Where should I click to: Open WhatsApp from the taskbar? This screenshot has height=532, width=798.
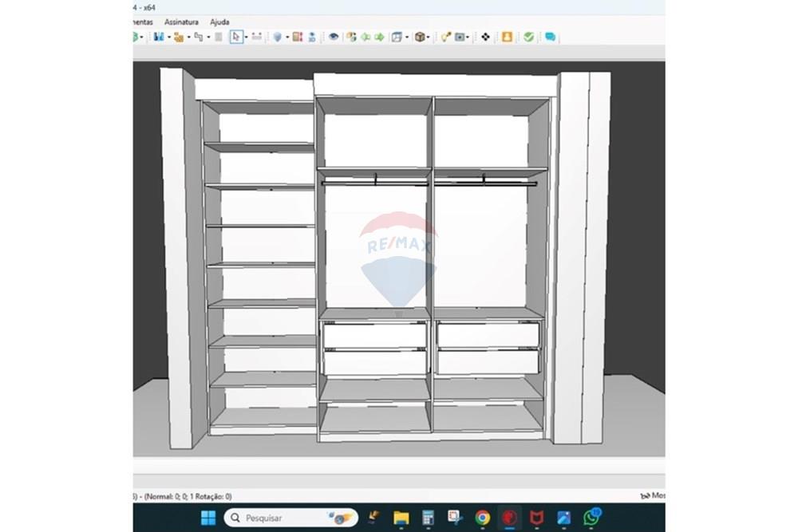coord(591,518)
